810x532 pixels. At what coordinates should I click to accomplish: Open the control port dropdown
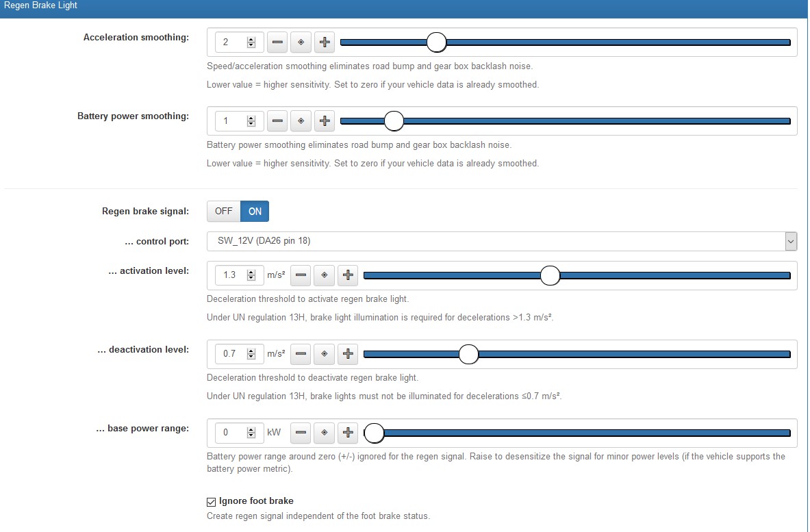502,241
